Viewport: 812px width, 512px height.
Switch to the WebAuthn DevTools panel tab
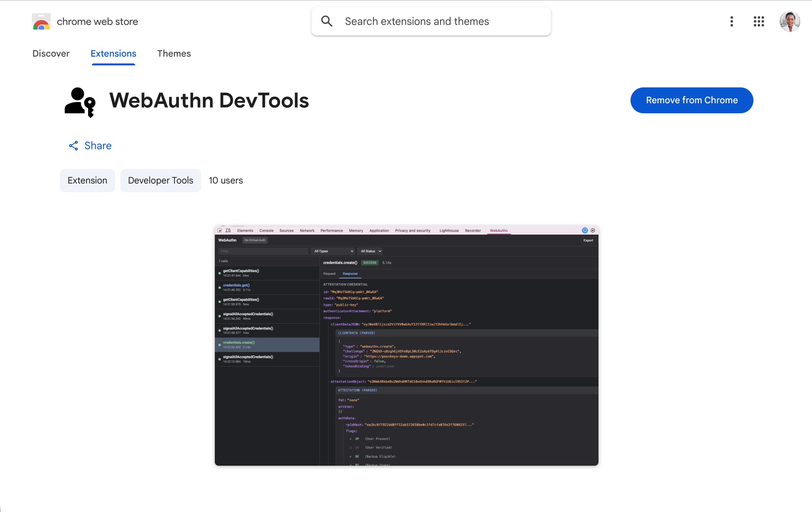click(x=499, y=230)
